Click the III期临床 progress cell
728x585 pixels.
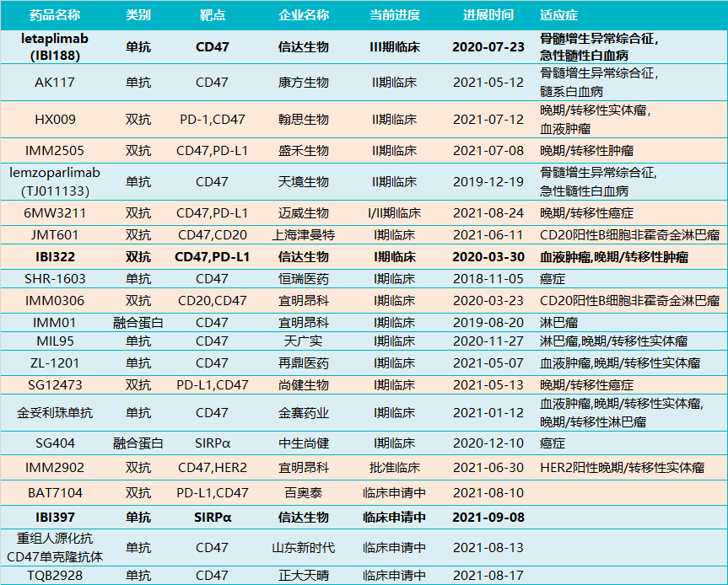pyautogui.click(x=394, y=47)
